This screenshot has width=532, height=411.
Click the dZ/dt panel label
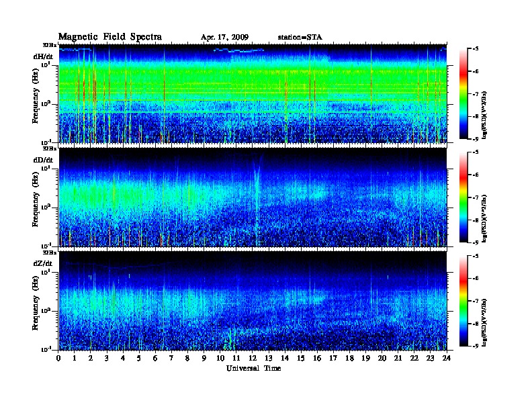tap(43, 263)
